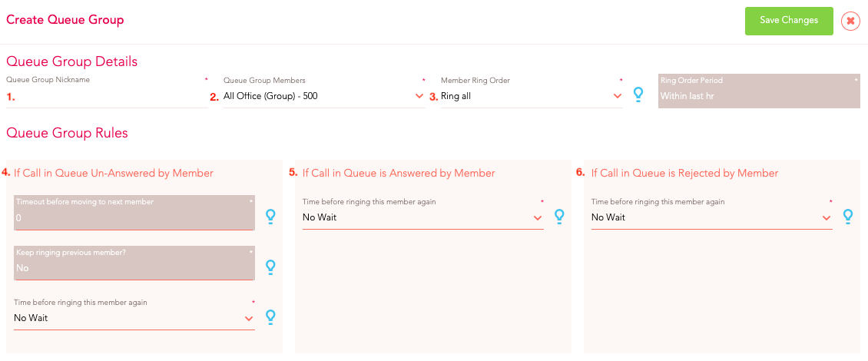
Task: Click the Queue Group Rules heading
Action: [67, 133]
